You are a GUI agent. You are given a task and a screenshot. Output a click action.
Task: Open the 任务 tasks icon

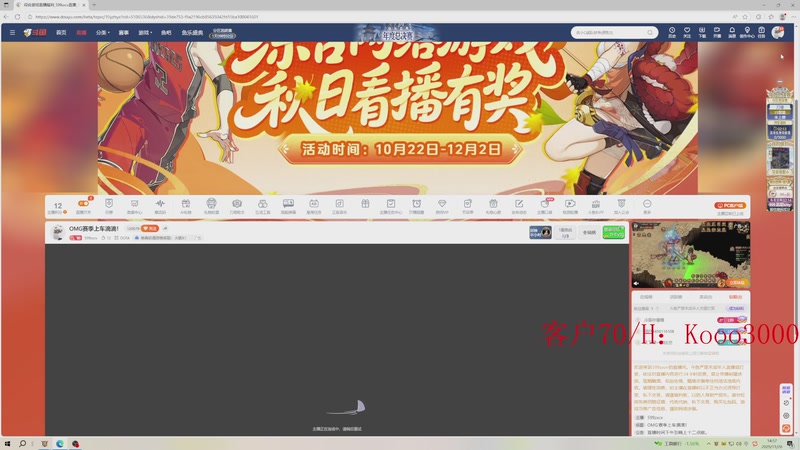coord(761,32)
